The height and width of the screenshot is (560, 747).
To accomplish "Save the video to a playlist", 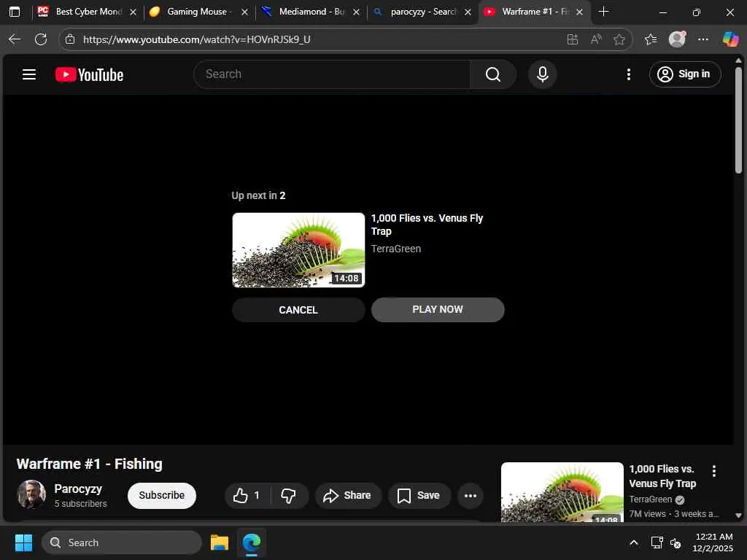I will coord(419,496).
